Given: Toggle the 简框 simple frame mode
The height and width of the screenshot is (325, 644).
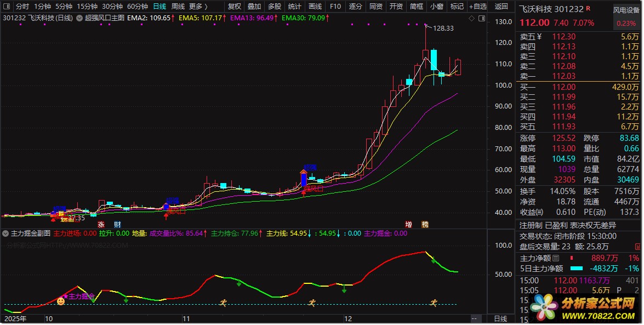Looking at the screenshot, I should (417, 6).
